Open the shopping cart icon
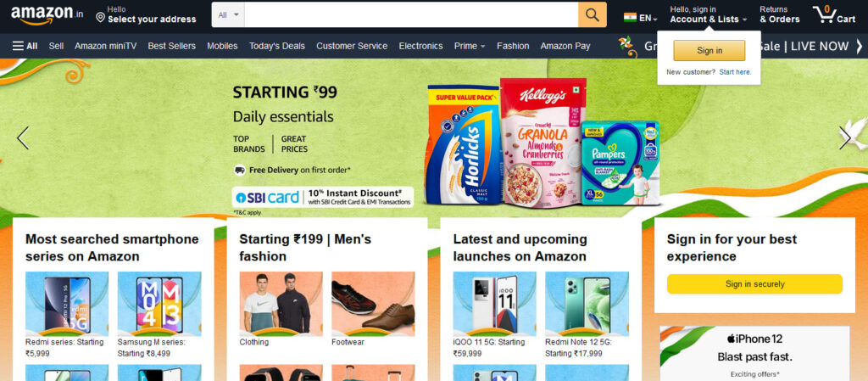Screen dimensions: 868x381 click(x=834, y=15)
